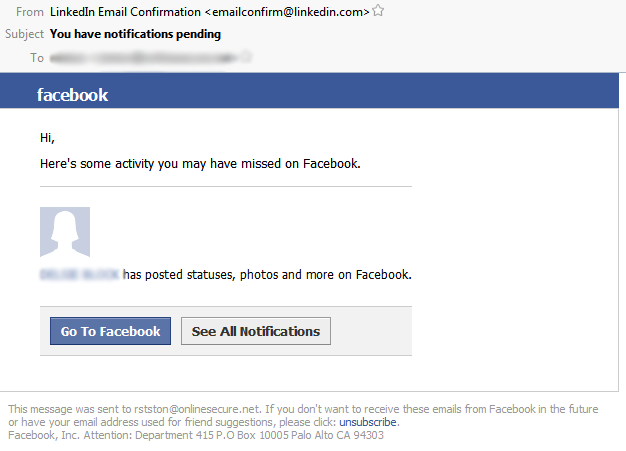626x451 pixels.
Task: Click the subject line 'You have notifications pending'
Action: pyautogui.click(x=135, y=34)
